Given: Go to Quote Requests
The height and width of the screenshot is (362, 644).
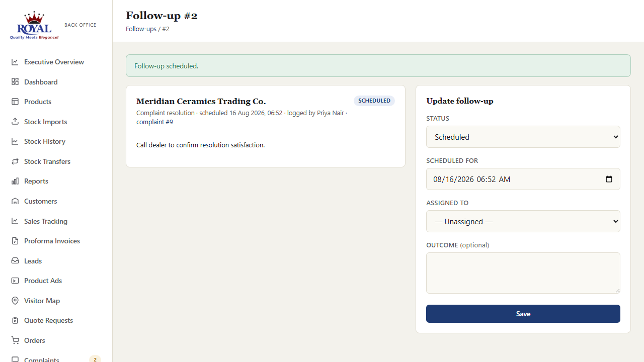Looking at the screenshot, I should click(x=56, y=320).
